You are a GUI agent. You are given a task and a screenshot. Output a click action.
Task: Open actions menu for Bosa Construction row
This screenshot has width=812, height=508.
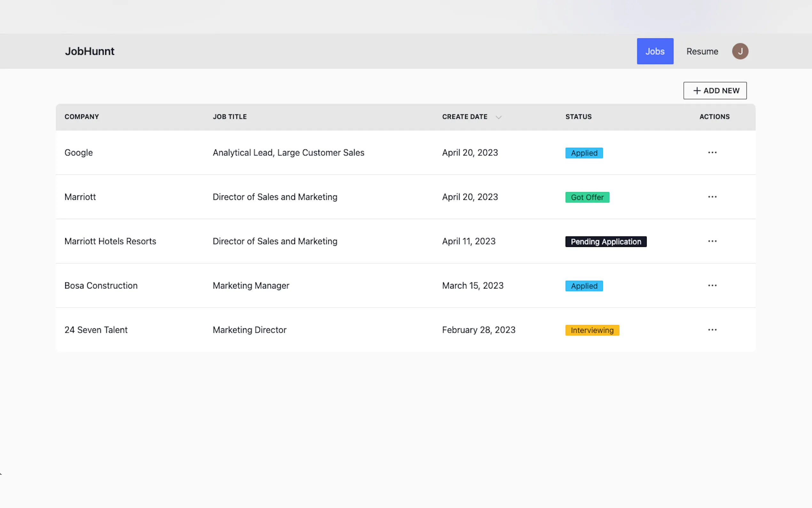tap(712, 286)
